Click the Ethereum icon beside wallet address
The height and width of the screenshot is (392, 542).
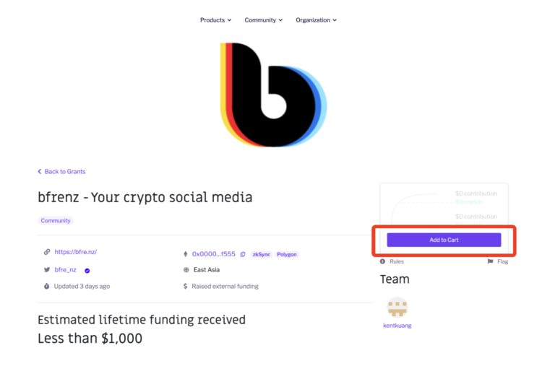186,254
